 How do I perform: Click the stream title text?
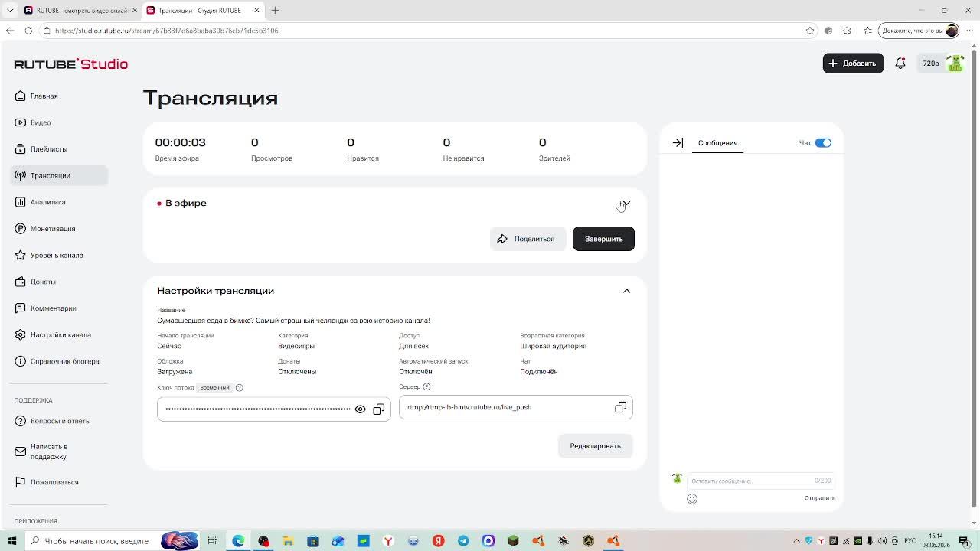pyautogui.click(x=293, y=321)
